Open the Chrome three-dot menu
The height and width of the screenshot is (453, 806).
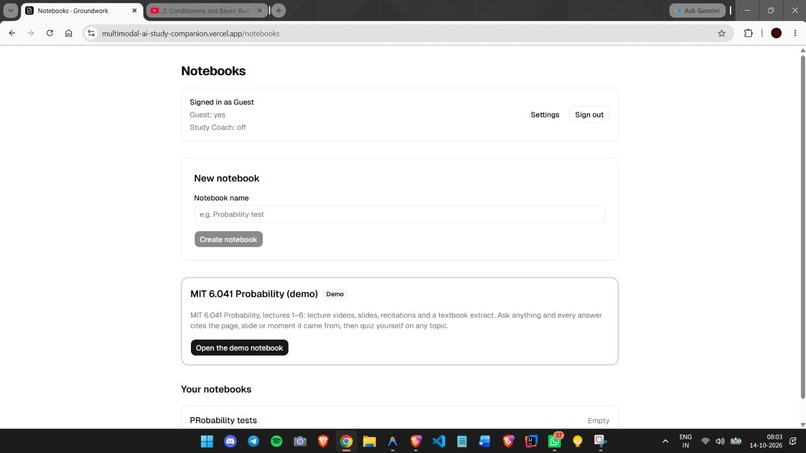point(795,33)
